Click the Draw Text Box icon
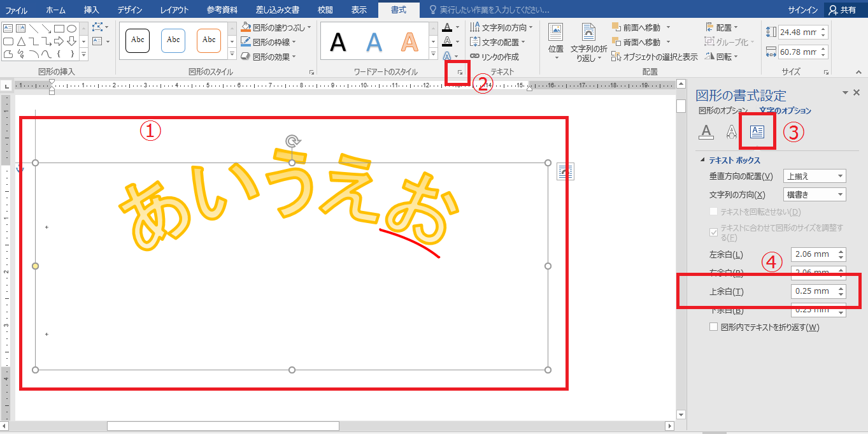868x434 pixels. (x=97, y=41)
